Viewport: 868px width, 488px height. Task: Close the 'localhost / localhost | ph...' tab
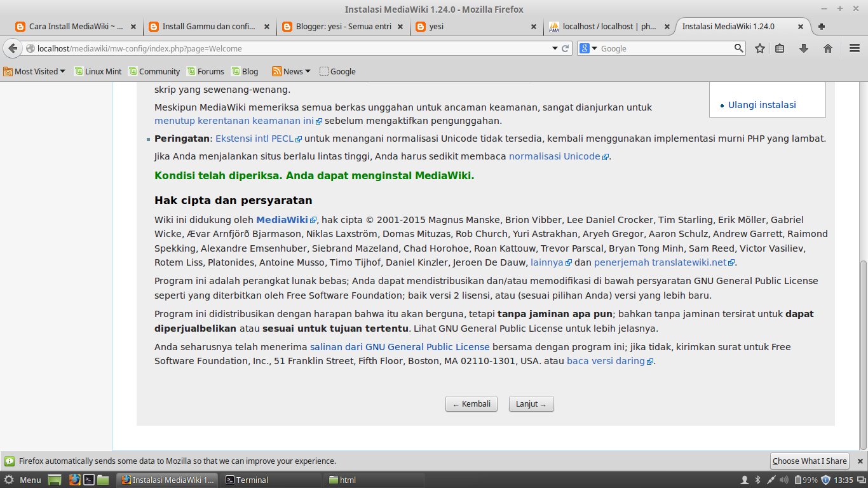[667, 27]
